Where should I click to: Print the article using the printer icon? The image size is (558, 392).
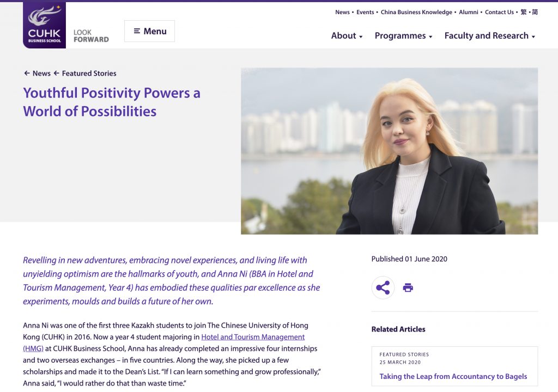pos(408,287)
